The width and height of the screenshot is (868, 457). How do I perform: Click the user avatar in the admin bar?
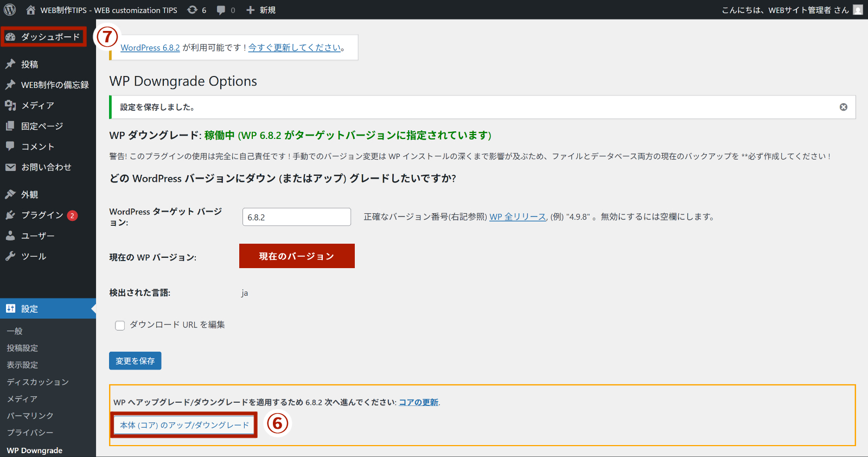[858, 10]
